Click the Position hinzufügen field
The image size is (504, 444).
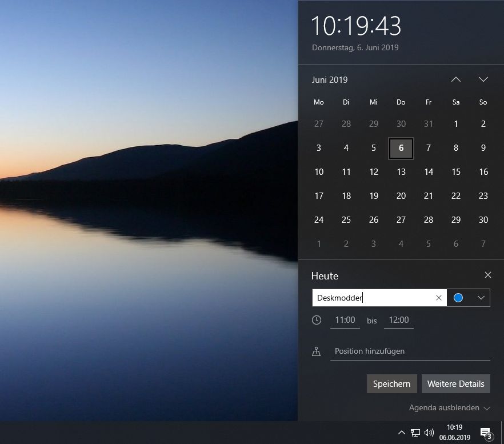409,351
